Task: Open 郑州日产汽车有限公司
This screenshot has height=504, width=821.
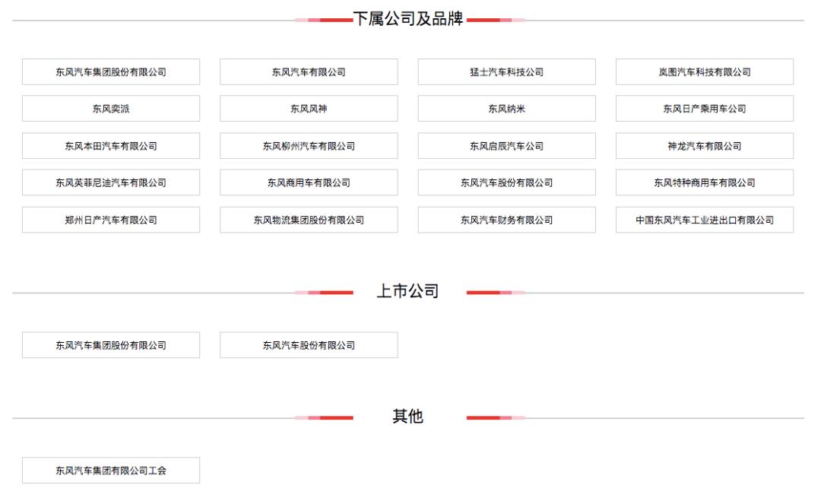Action: coord(110,220)
